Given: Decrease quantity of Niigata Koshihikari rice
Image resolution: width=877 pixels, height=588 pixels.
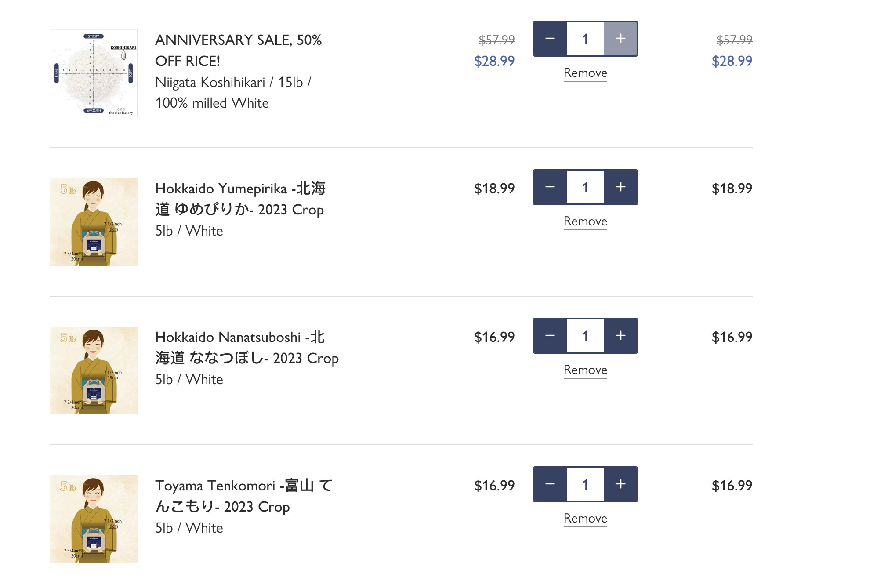Looking at the screenshot, I should point(550,39).
